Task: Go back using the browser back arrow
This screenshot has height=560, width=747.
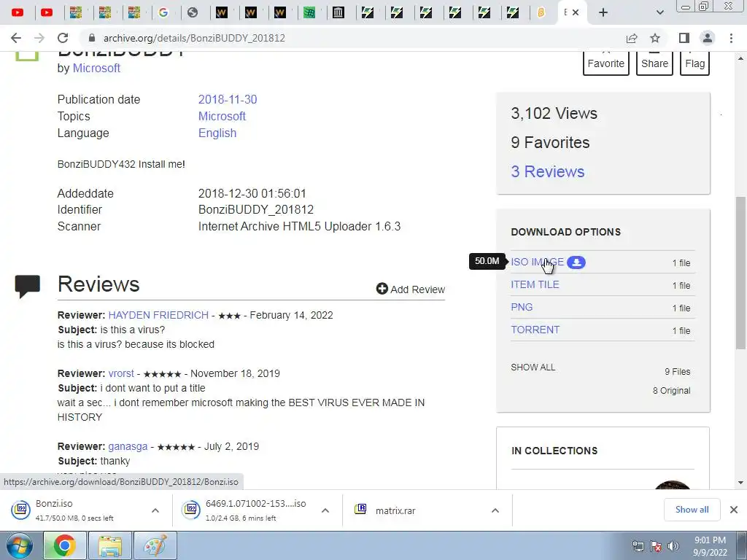Action: pyautogui.click(x=16, y=38)
